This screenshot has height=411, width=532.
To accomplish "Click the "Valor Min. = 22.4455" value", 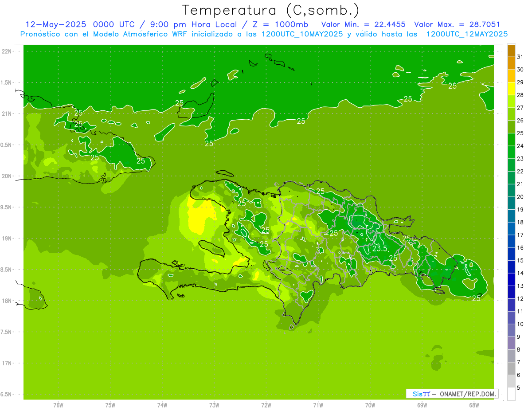I will click(x=363, y=24).
